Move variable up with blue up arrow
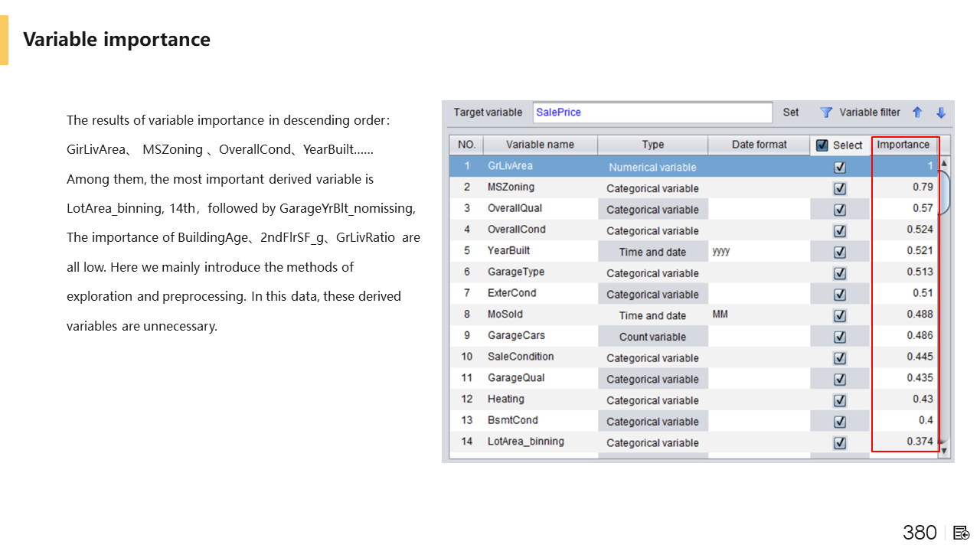 (917, 112)
